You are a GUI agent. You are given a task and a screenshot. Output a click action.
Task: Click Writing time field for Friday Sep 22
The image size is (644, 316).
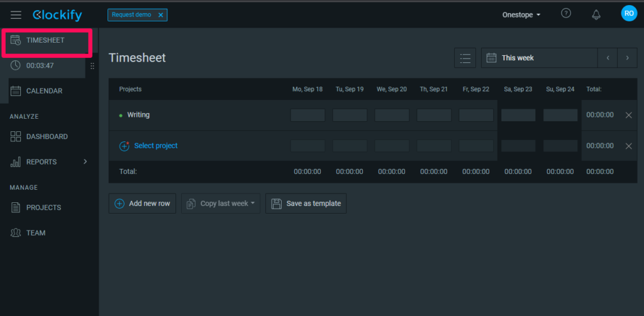(x=476, y=116)
